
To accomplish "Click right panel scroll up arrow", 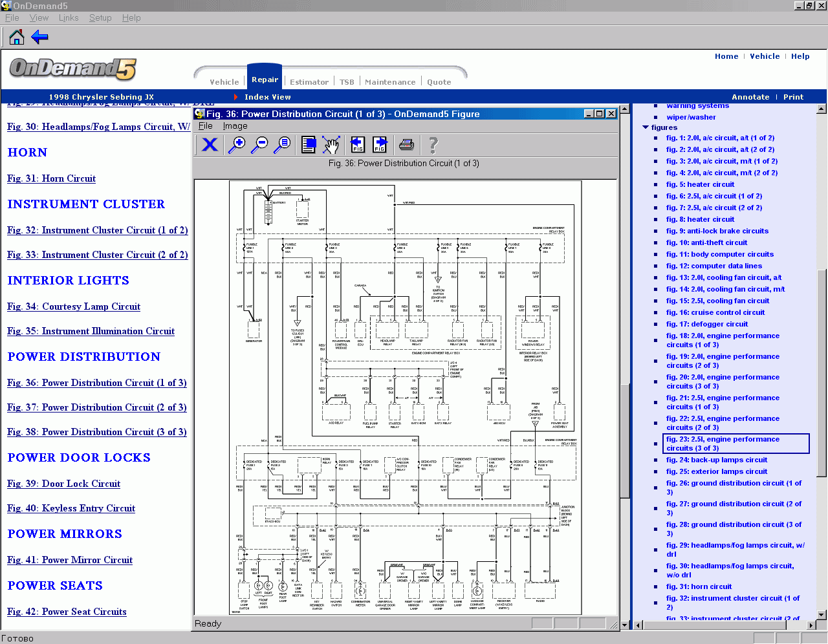I will (x=822, y=109).
